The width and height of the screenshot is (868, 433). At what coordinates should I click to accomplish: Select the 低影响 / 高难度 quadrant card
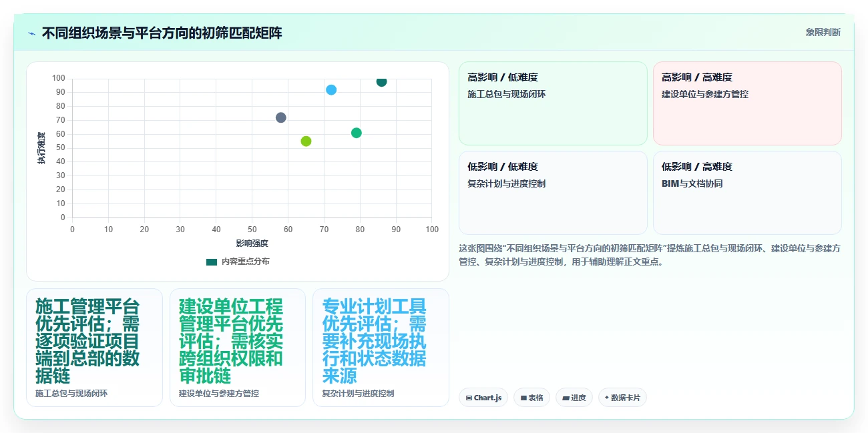747,193
